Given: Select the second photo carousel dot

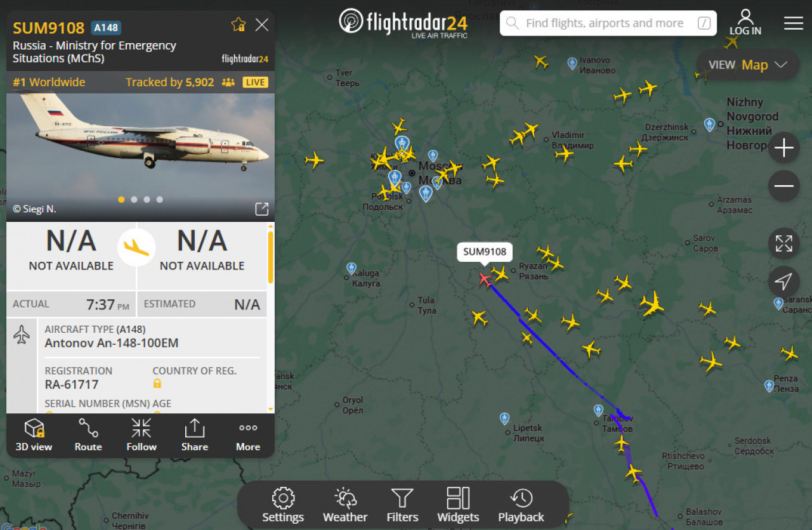Looking at the screenshot, I should (x=134, y=199).
